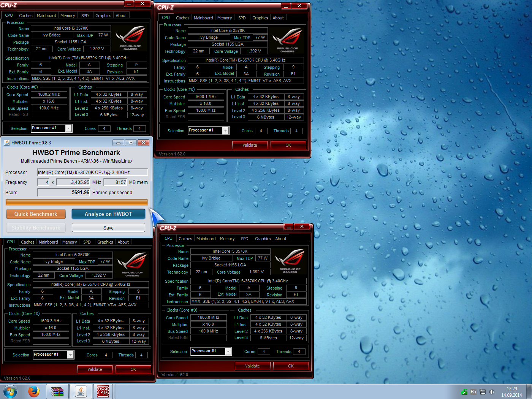Click Validate in CPU-Z showing 1600.1 MHz
Screen dimensions: 532x399
(x=250, y=145)
